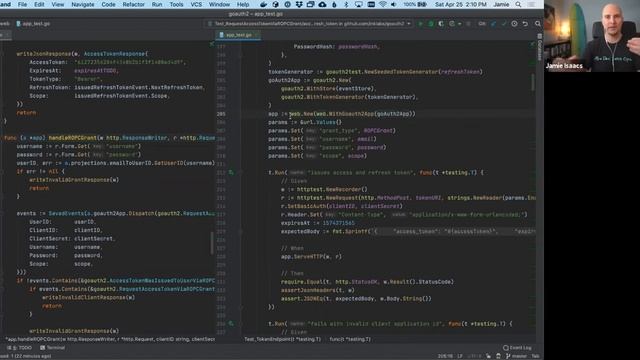Open Search Everywhere magnifier in IDE toolbar
Image resolution: width=640 pixels, height=360 pixels.
point(538,24)
